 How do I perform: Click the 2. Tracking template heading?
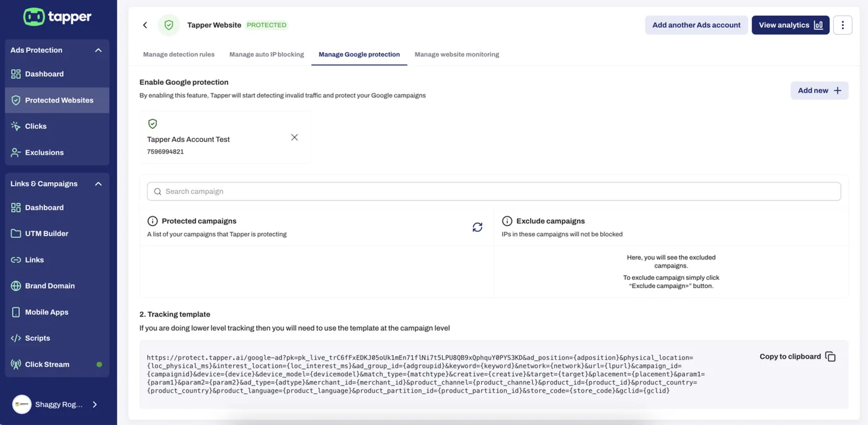pyautogui.click(x=175, y=315)
